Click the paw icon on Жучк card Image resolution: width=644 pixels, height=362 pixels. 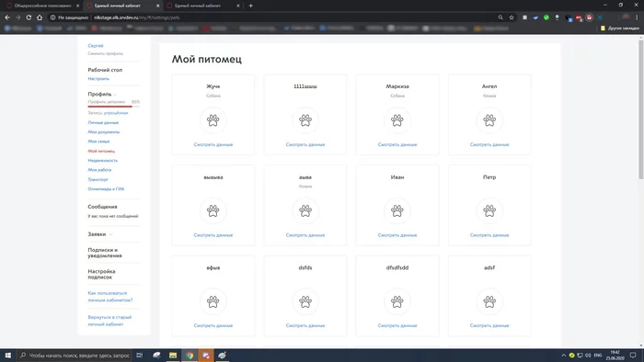[213, 120]
